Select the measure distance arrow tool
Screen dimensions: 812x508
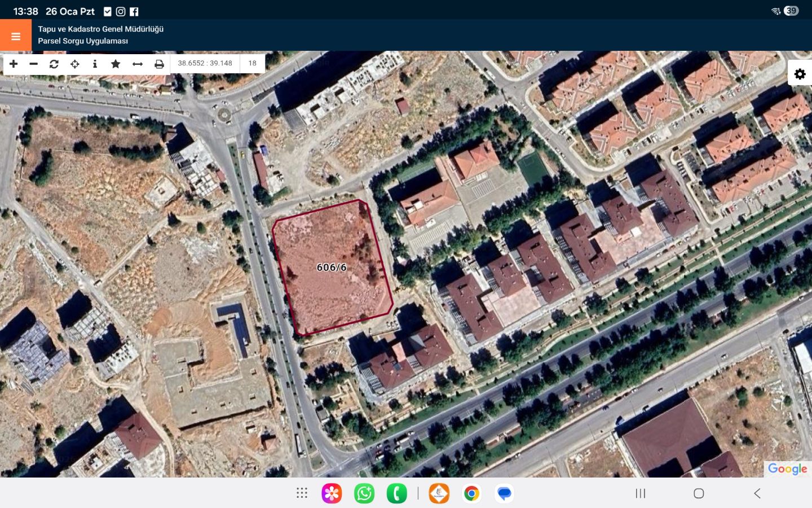pyautogui.click(x=138, y=64)
